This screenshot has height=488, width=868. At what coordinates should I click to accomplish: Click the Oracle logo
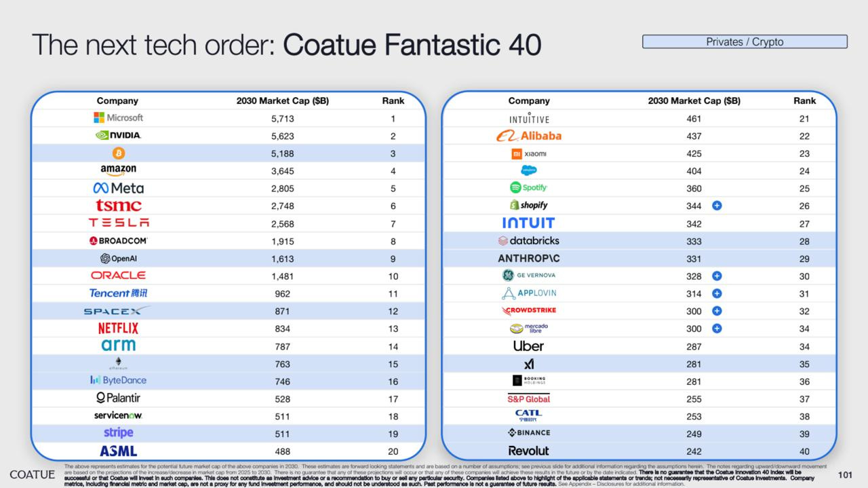(x=118, y=276)
